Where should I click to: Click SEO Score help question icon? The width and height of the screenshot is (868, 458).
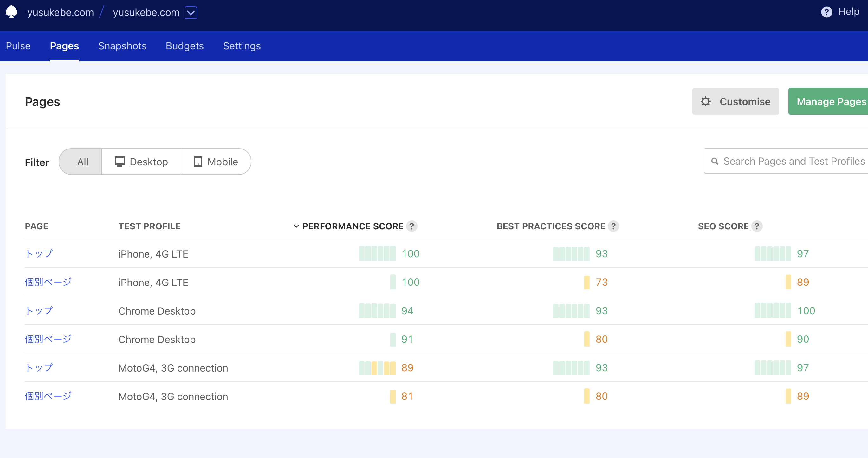click(757, 226)
